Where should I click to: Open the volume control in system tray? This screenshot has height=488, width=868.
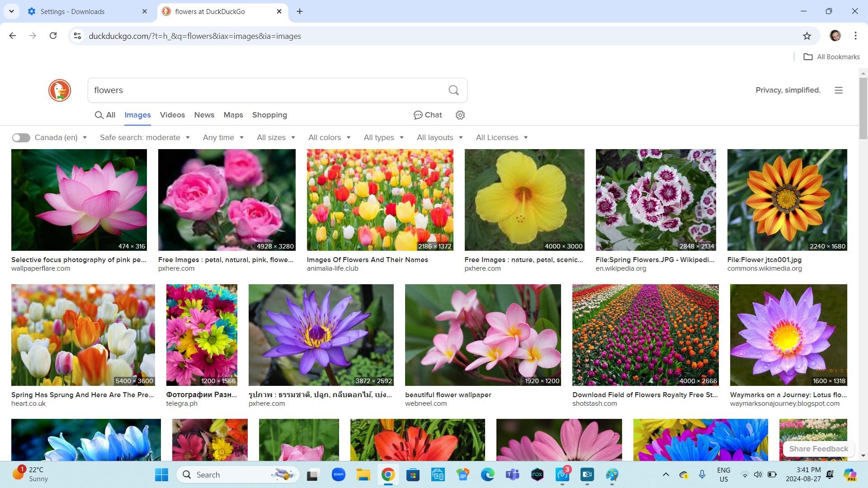pyautogui.click(x=758, y=474)
